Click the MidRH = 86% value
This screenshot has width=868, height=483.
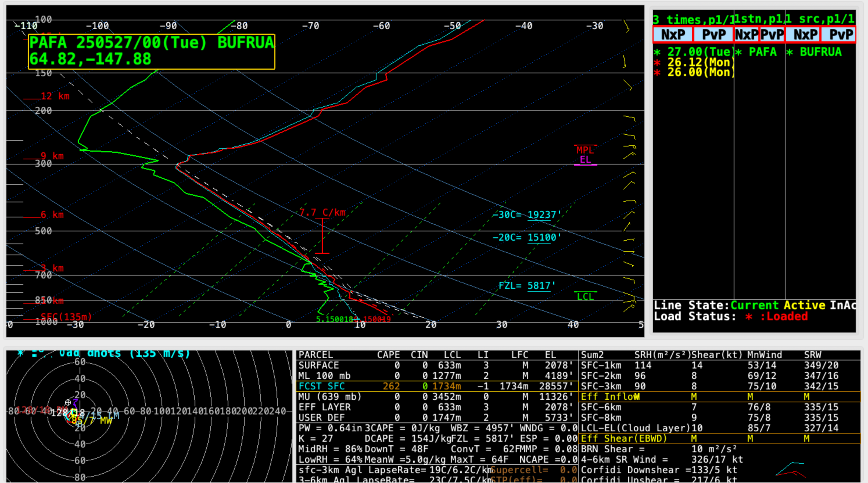330,449
